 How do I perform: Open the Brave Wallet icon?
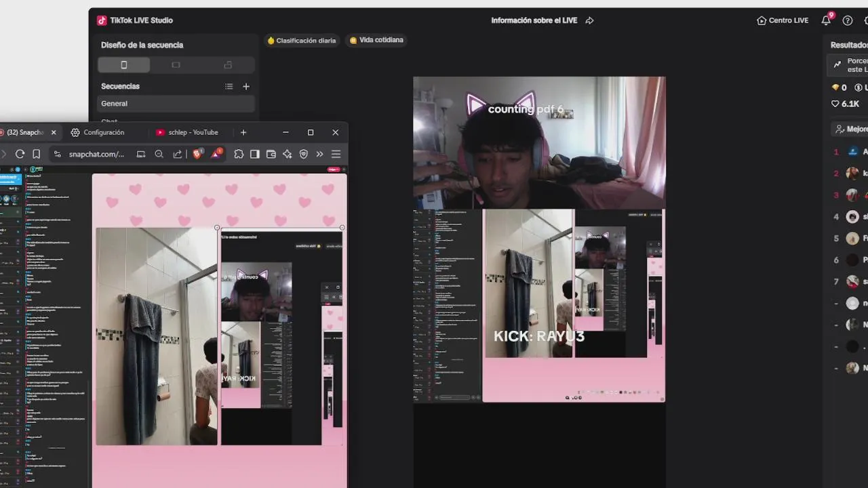tap(271, 154)
